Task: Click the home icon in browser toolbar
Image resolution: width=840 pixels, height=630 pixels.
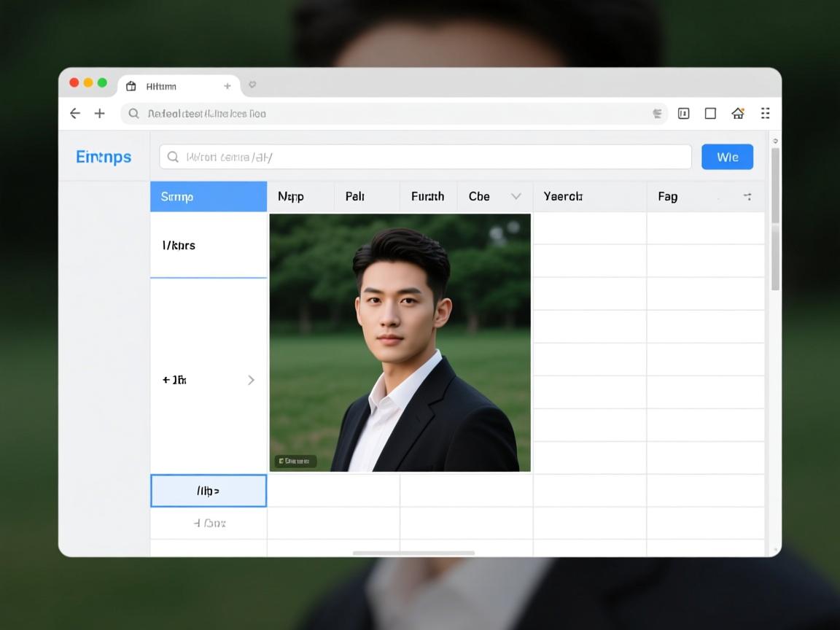Action: point(738,113)
